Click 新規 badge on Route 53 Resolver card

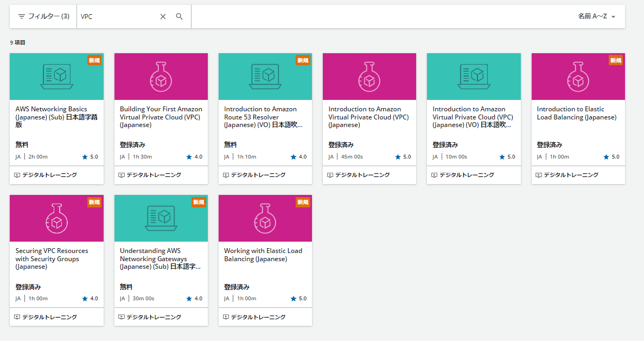point(303,60)
